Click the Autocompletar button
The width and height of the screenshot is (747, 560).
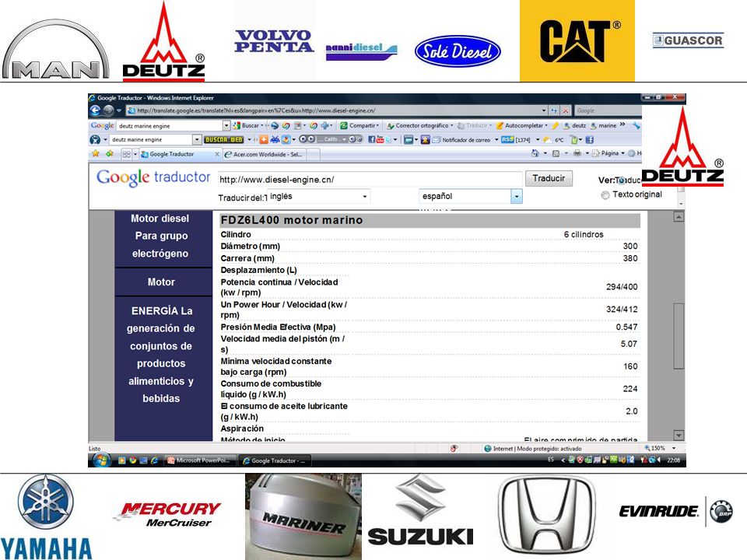(521, 126)
